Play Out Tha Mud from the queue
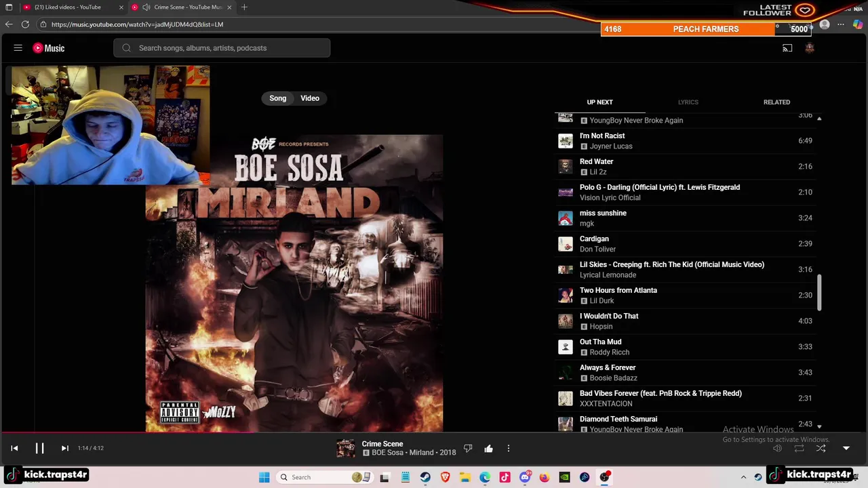Screen dimensions: 868x488 coord(685,347)
